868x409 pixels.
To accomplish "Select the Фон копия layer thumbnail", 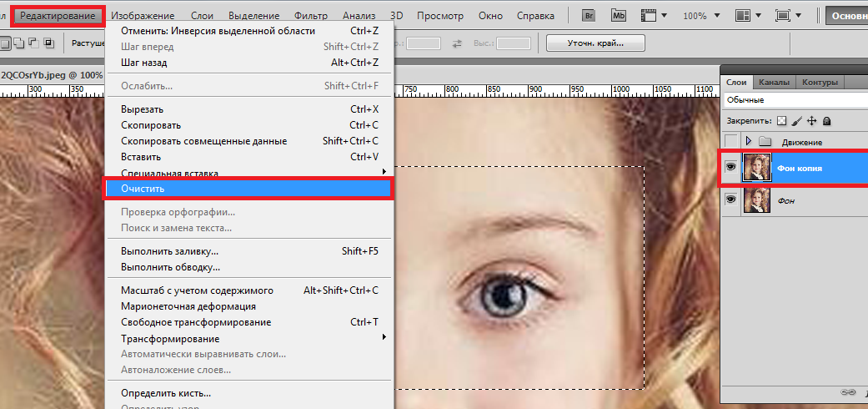I will click(757, 168).
